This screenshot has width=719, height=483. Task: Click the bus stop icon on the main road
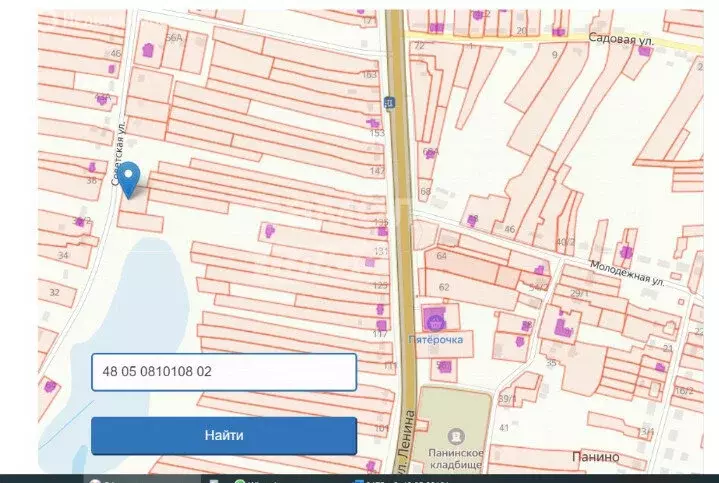click(388, 102)
